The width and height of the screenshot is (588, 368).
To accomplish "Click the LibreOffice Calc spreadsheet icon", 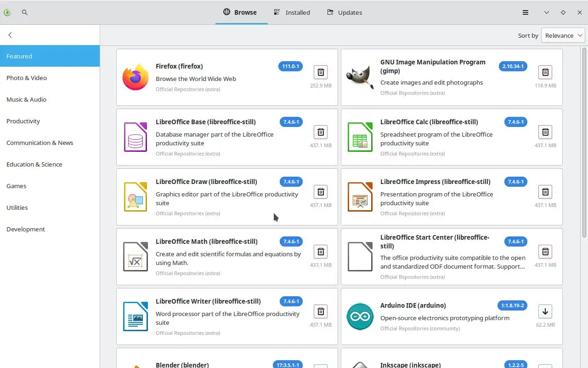I will [360, 137].
